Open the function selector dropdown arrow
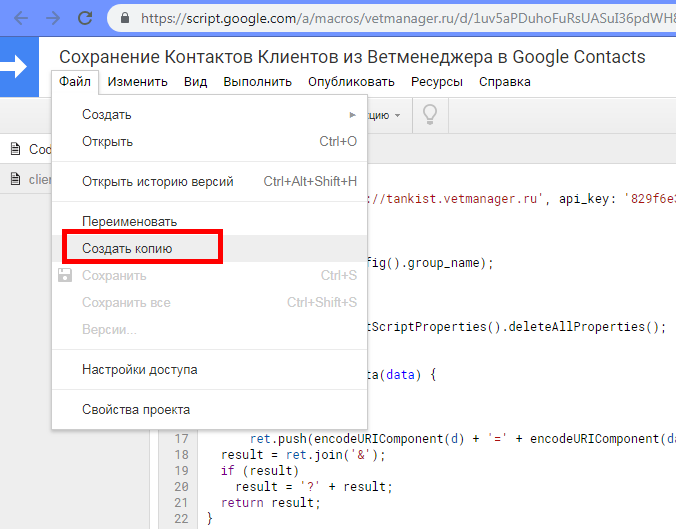Viewport: 676px width, 529px height. 397,115
